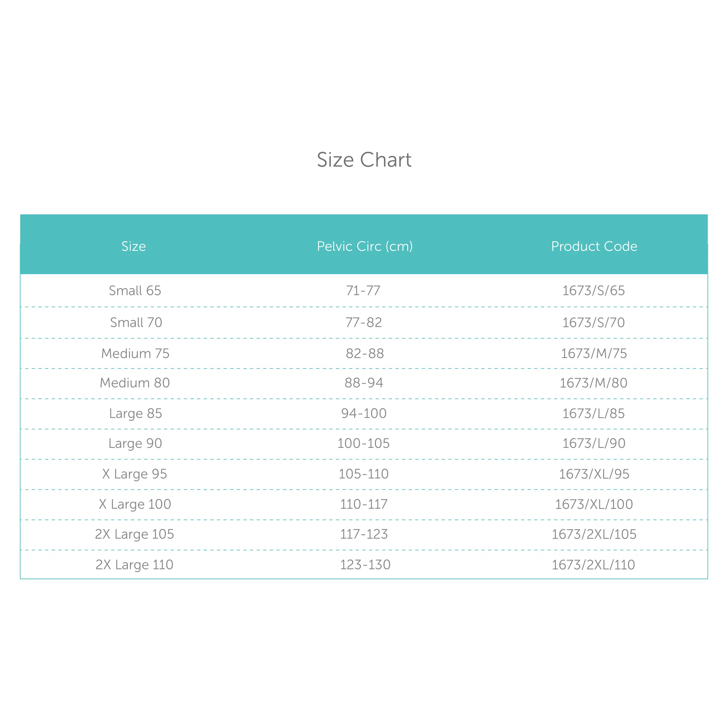Select the Small 65 size cell
The height and width of the screenshot is (728, 728).
[x=135, y=291]
